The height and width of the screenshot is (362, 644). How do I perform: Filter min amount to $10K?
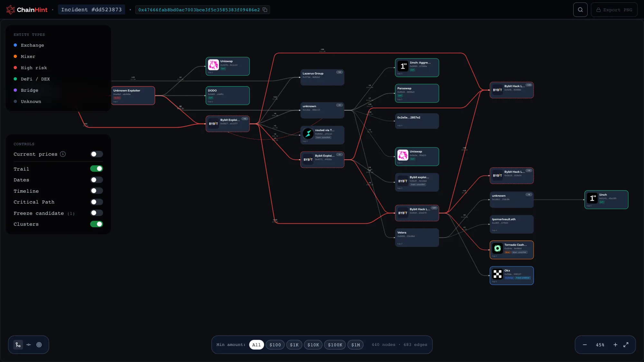(313, 345)
